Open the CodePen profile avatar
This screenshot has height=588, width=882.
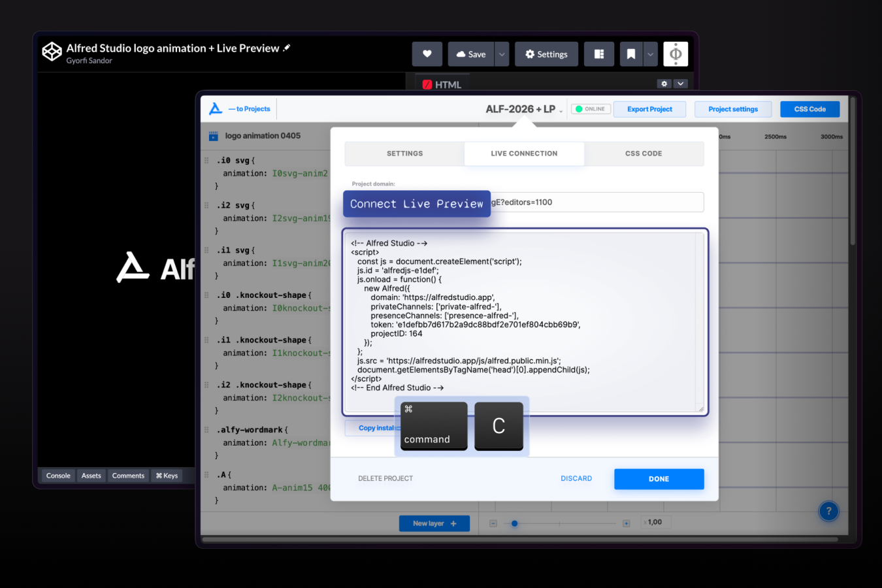click(x=676, y=54)
